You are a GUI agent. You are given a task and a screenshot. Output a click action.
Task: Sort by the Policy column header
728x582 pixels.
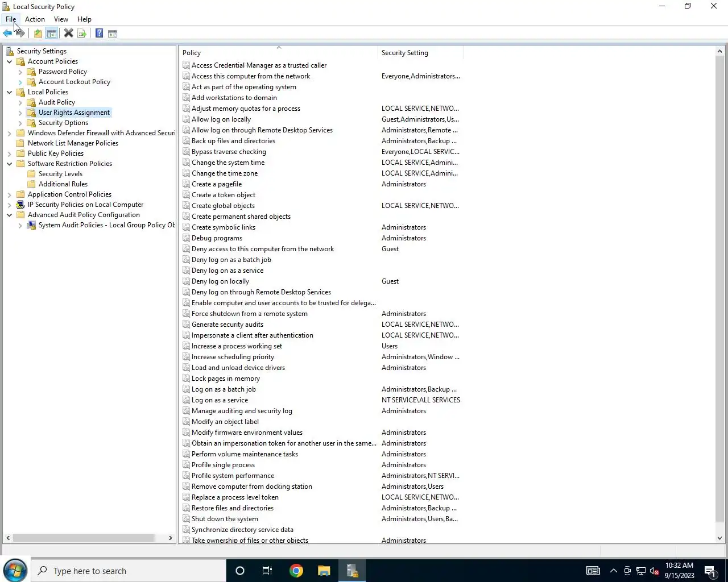278,53
